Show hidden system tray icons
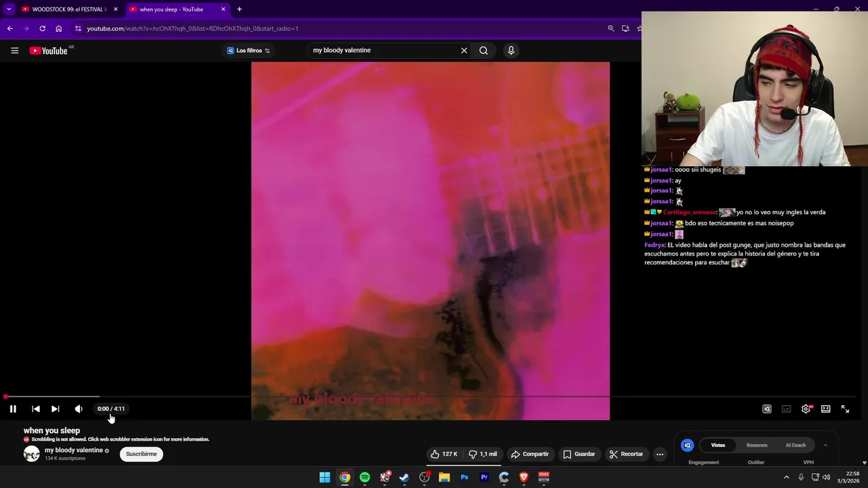 coord(787,477)
